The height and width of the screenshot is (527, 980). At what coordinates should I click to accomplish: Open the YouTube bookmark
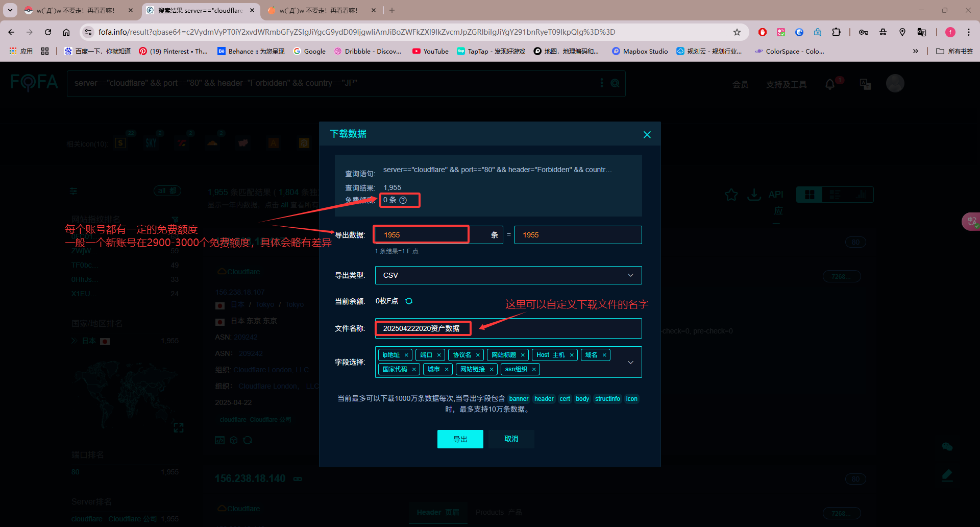click(x=430, y=51)
